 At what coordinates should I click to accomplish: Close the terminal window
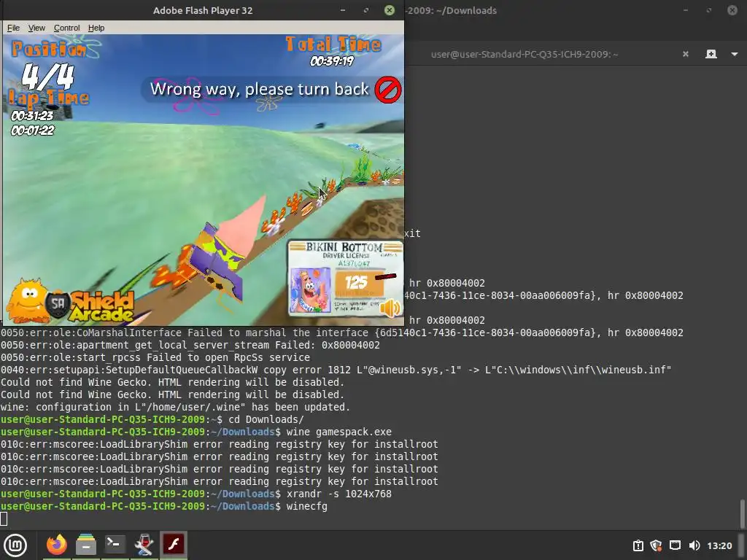(732, 10)
